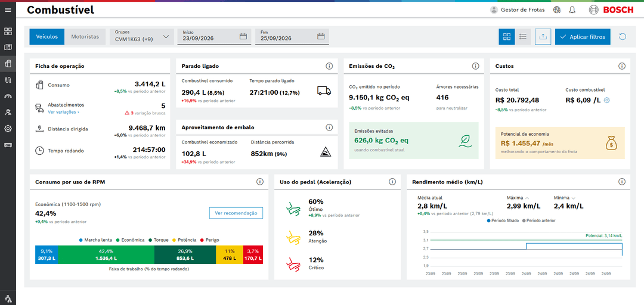Click Árvores necessárias value 416
The width and height of the screenshot is (644, 305).
(442, 97)
